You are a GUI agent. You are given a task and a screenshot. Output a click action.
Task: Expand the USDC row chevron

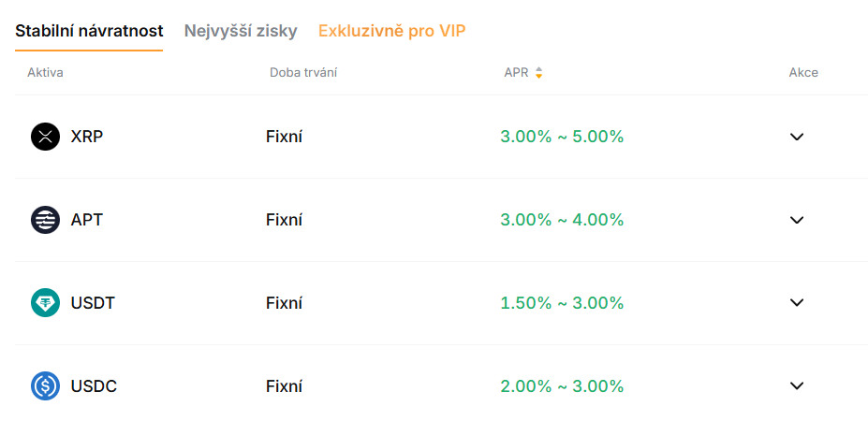[797, 386]
